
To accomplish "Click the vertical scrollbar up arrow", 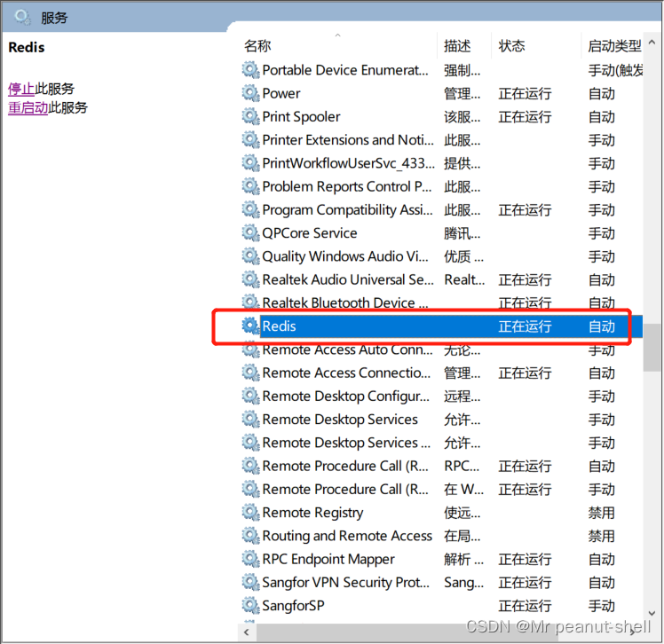I will (652, 43).
